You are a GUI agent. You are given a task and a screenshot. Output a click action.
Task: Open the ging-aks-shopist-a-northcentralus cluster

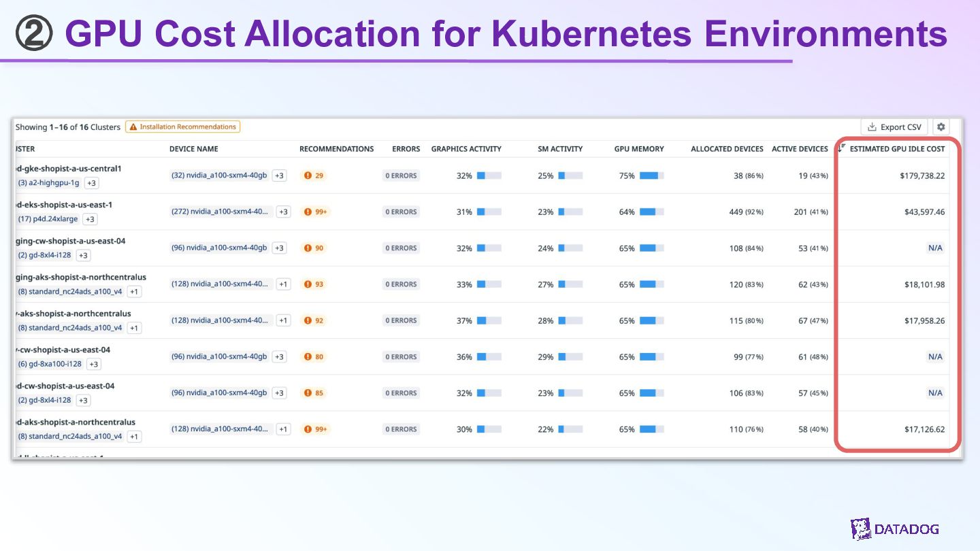(x=80, y=278)
